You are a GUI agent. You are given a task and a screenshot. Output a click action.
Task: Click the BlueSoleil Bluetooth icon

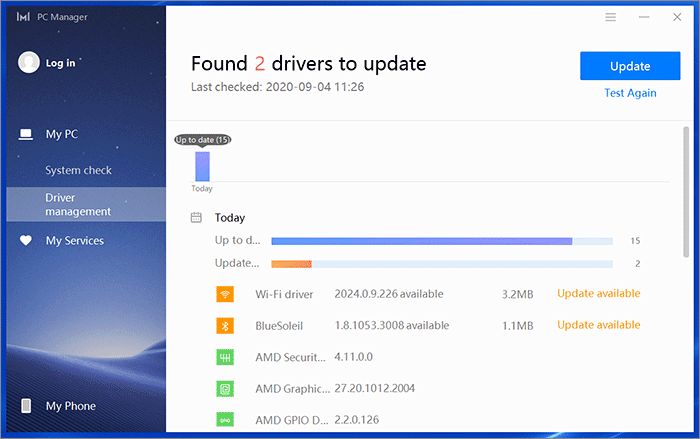225,326
